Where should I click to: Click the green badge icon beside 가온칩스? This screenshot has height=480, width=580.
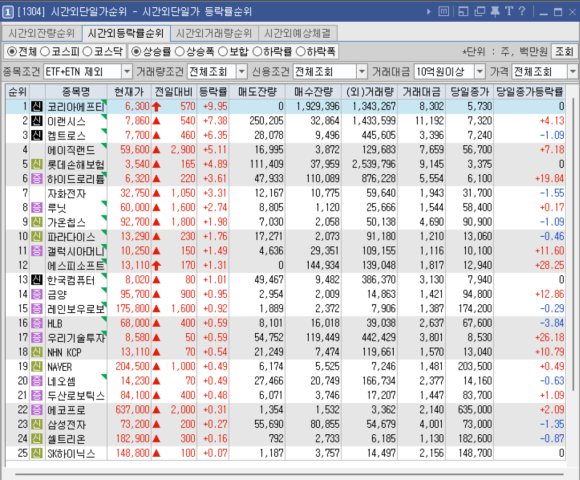37,222
